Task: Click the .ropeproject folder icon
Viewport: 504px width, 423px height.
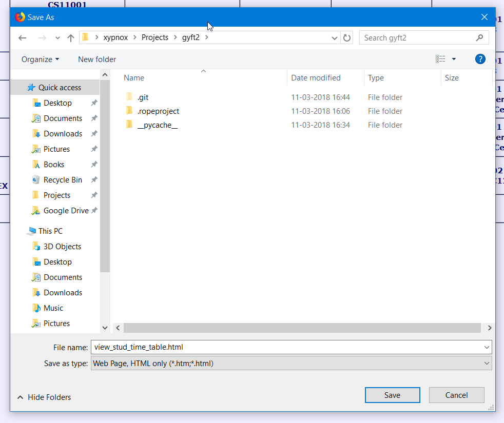Action: pos(129,110)
